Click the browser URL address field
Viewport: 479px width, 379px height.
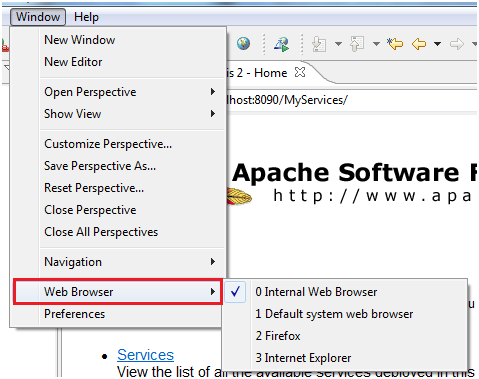pos(352,100)
